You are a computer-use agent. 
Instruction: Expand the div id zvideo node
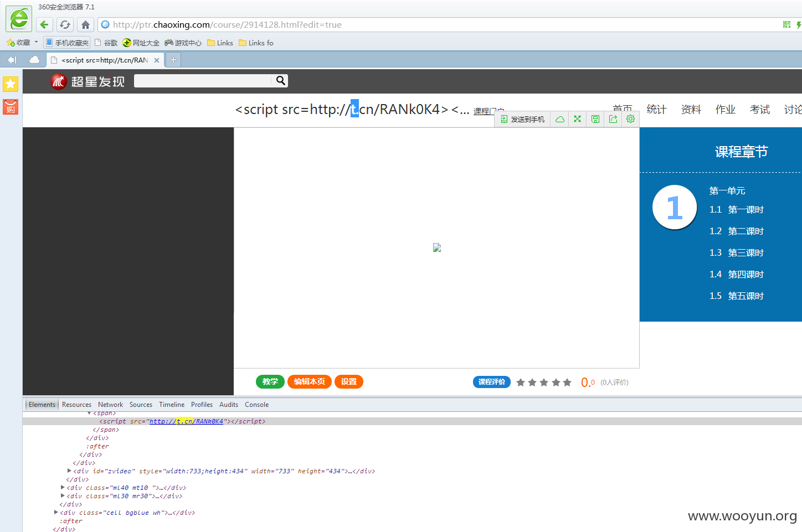click(x=69, y=471)
